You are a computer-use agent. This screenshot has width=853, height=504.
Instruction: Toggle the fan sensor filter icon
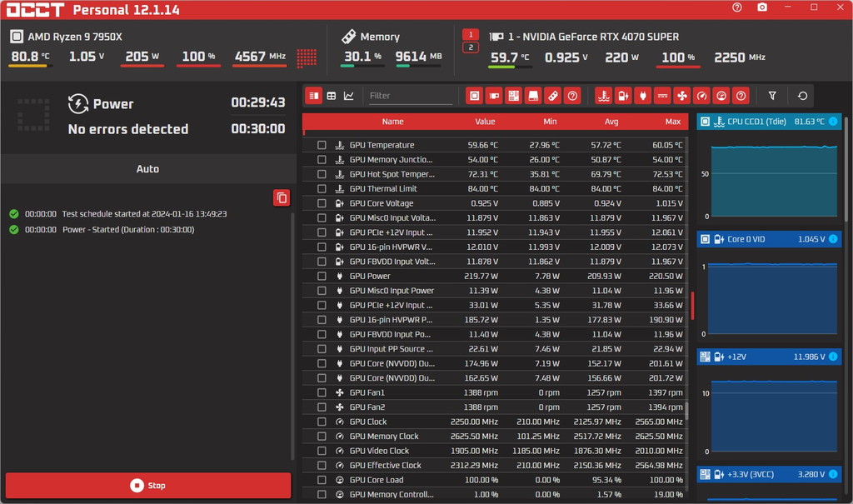681,96
